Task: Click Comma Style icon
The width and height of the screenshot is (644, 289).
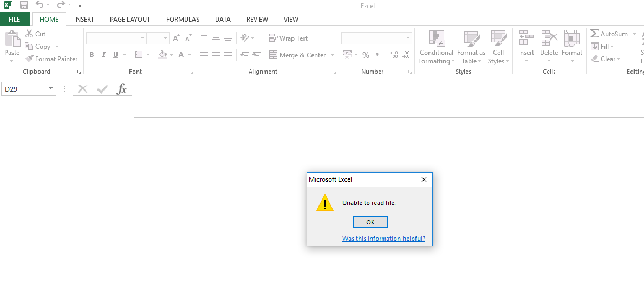Action: [x=378, y=55]
